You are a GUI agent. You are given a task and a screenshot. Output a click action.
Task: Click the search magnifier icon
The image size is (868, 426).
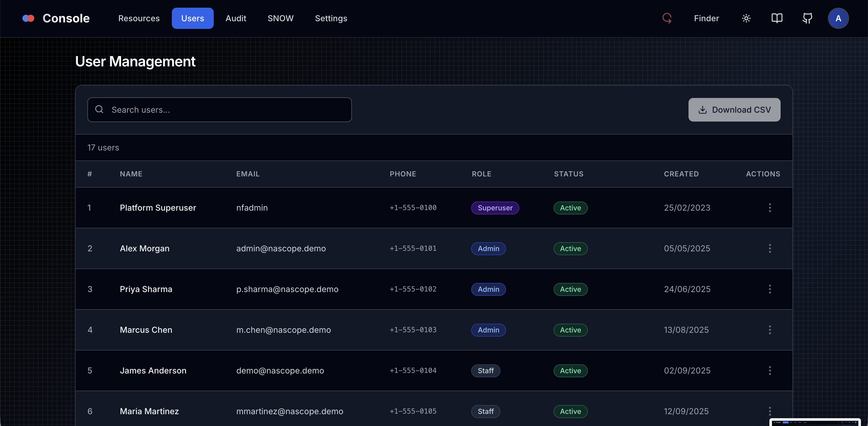(x=99, y=109)
